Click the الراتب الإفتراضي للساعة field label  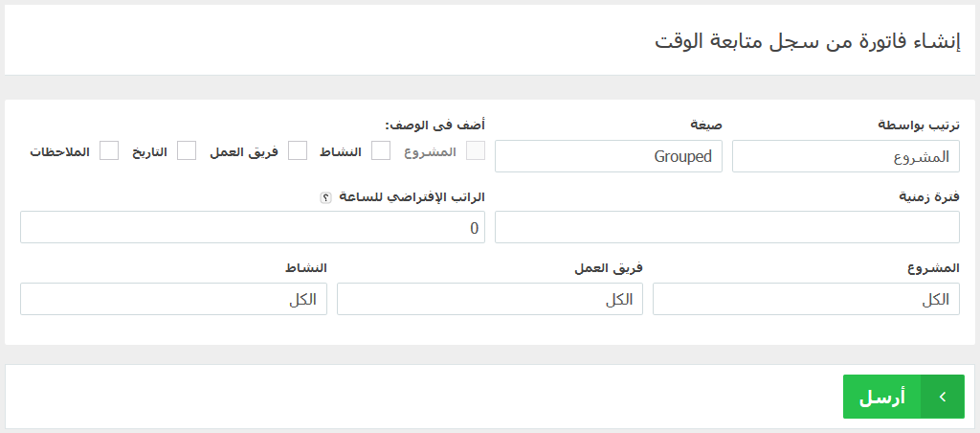tap(412, 197)
